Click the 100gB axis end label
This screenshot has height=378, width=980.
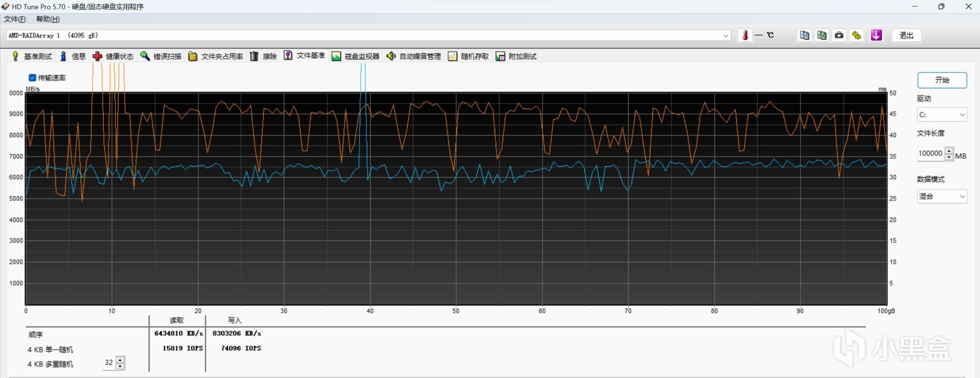[886, 311]
